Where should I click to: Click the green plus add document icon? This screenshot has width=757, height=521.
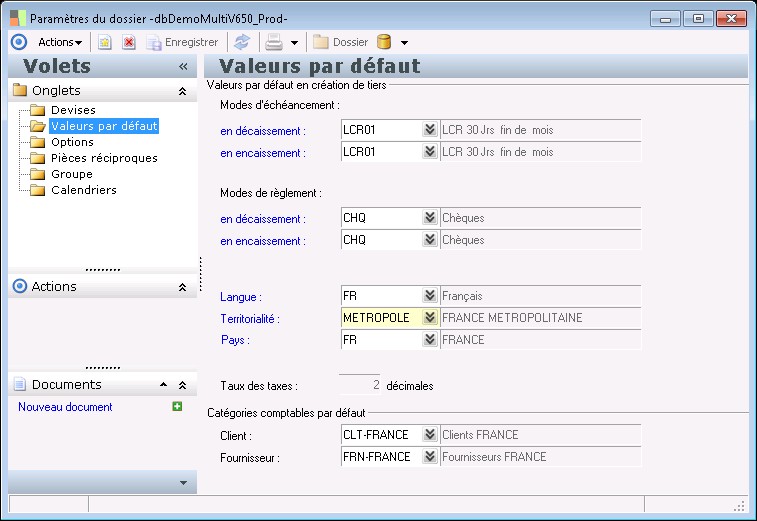177,407
